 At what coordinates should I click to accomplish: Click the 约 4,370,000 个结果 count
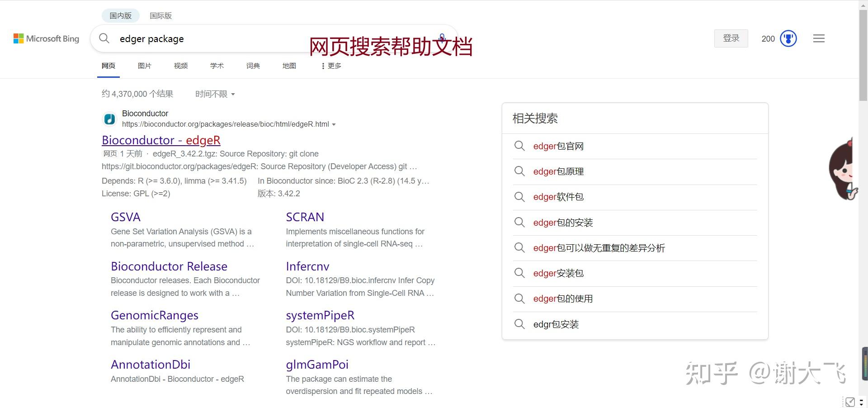137,94
